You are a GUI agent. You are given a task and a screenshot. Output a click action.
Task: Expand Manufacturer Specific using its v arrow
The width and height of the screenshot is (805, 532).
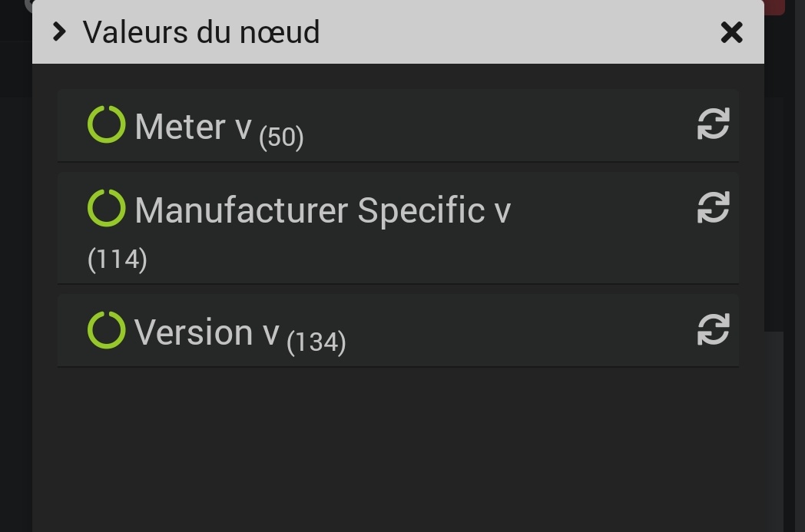(x=502, y=211)
